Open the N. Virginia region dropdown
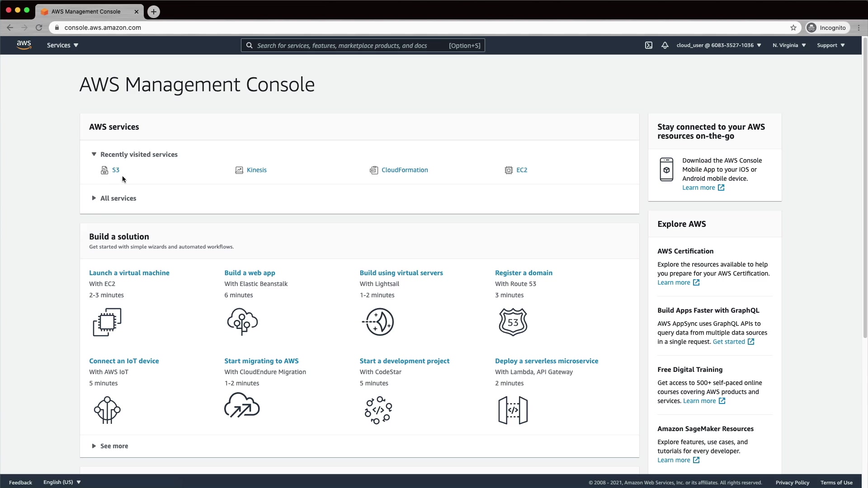Viewport: 868px width, 488px height. tap(789, 45)
